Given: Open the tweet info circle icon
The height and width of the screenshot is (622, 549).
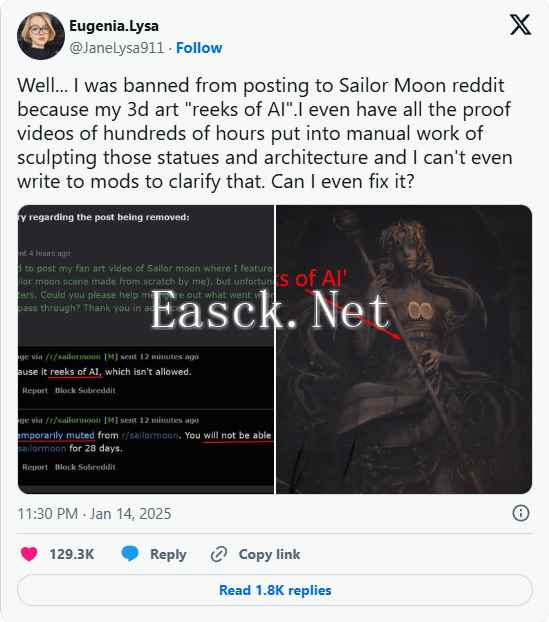Looking at the screenshot, I should tap(520, 513).
